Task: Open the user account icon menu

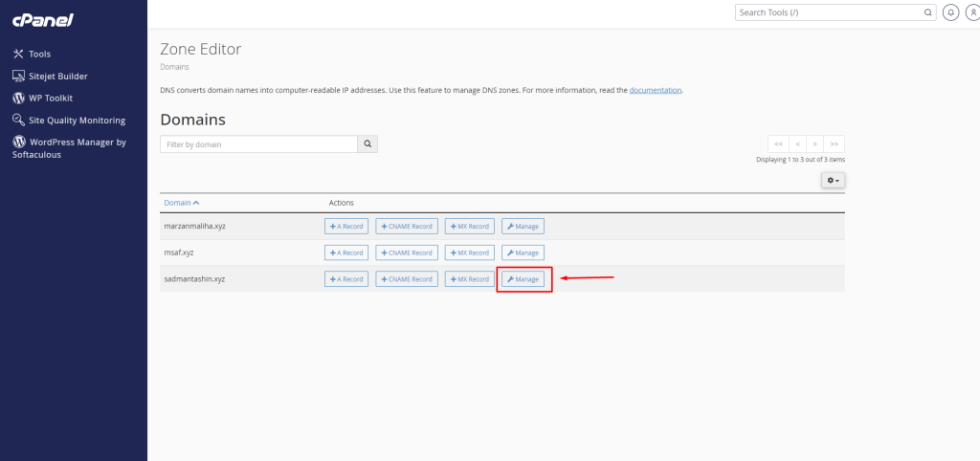Action: coord(972,12)
